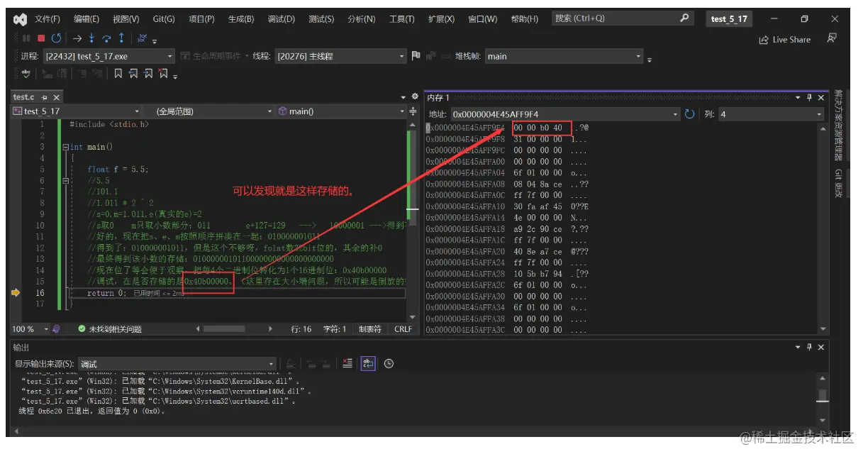
Task: Click the split editor icon above scrollbar
Action: pos(413,111)
